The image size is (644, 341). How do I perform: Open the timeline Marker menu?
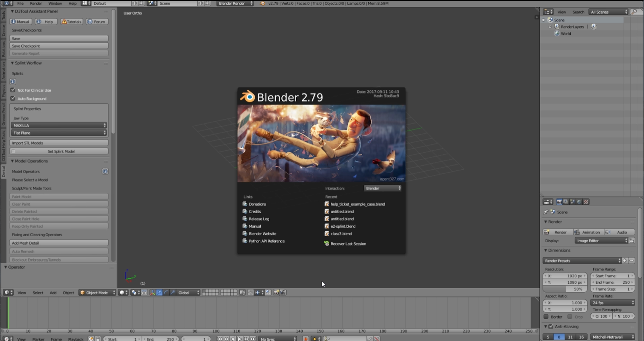click(x=38, y=339)
